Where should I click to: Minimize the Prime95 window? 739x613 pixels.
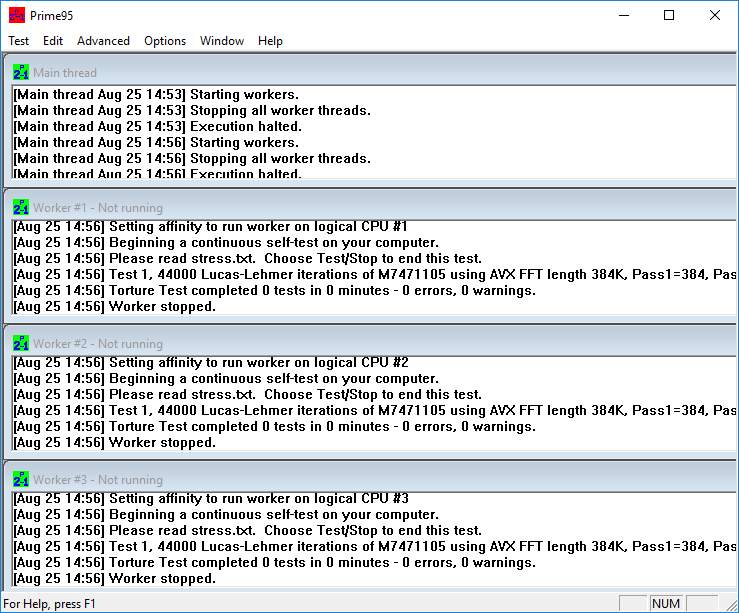click(x=624, y=16)
